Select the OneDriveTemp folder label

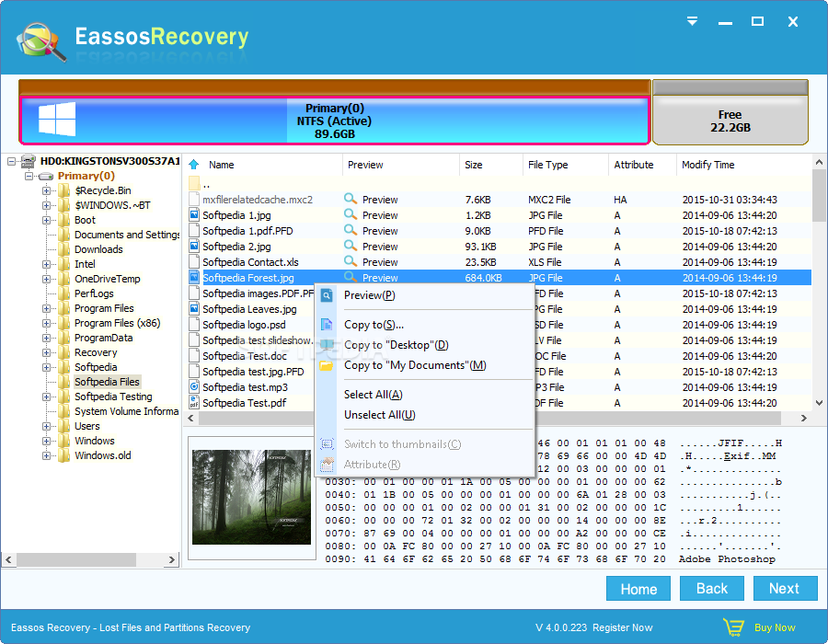click(x=108, y=279)
